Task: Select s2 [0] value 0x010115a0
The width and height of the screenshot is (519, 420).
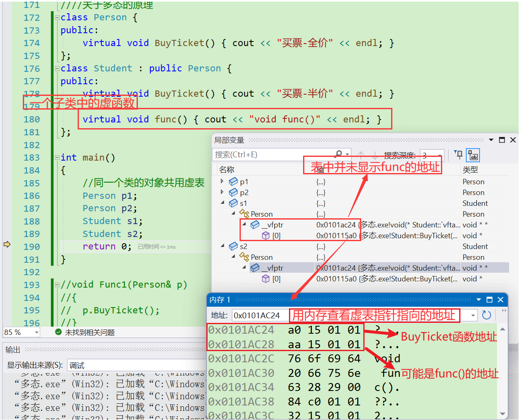Action: pos(336,278)
